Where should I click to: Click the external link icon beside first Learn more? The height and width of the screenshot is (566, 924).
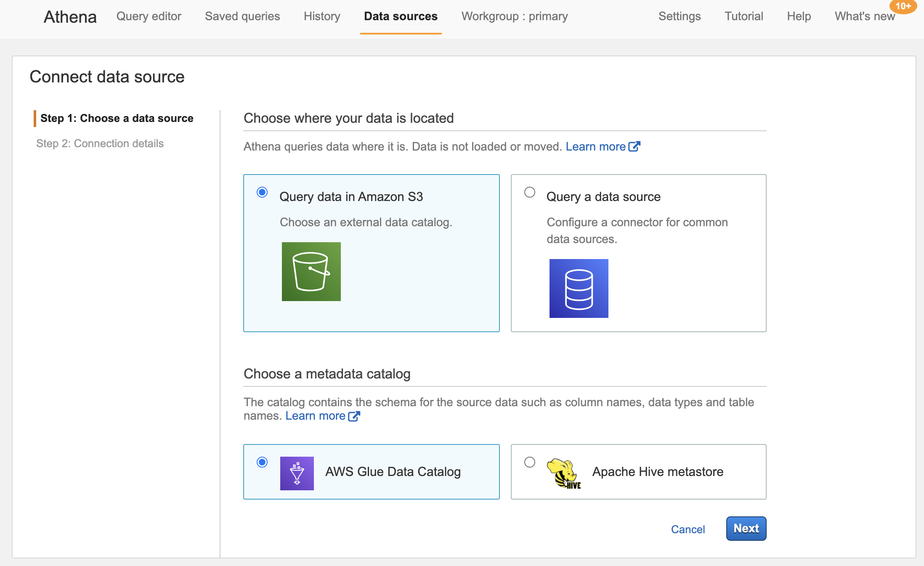pos(635,146)
